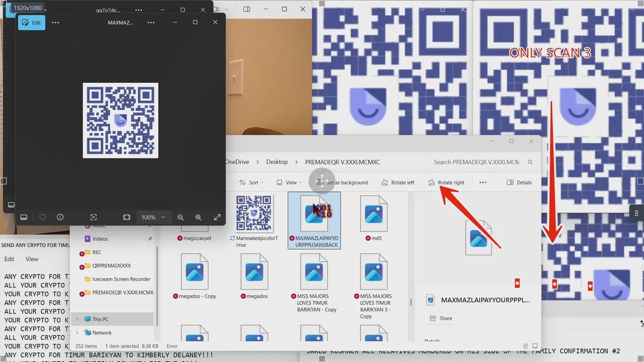Image resolution: width=644 pixels, height=362 pixels.
Task: Open the visual search scan icon
Action: coord(94,217)
